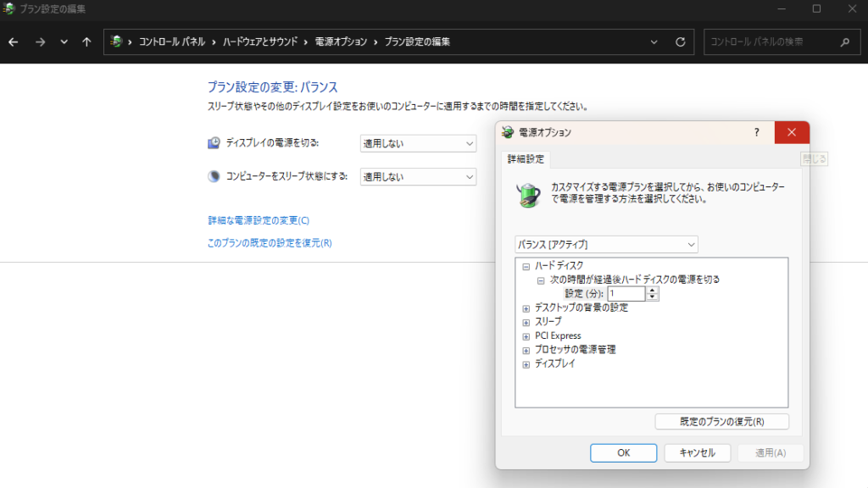Screen dimensions: 868x488
Task: Click 詳細な電源設定の変更 link
Action: pos(259,220)
